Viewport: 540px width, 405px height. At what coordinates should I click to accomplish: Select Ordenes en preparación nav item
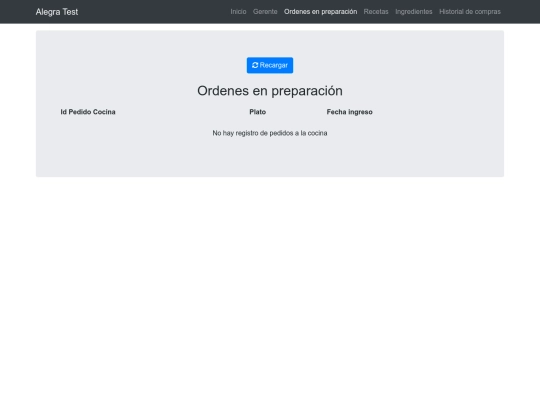(x=321, y=12)
